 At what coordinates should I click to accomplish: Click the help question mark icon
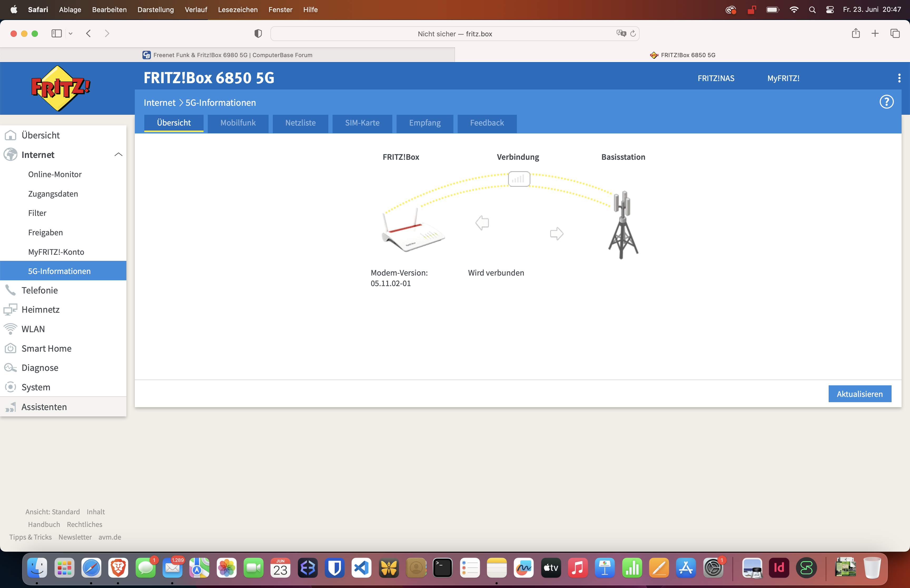886,102
